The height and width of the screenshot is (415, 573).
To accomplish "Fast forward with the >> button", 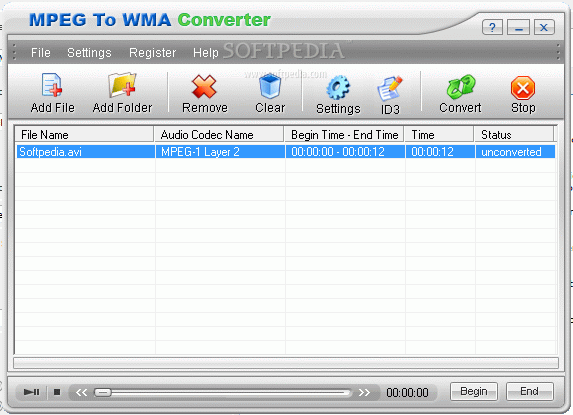I will 364,392.
